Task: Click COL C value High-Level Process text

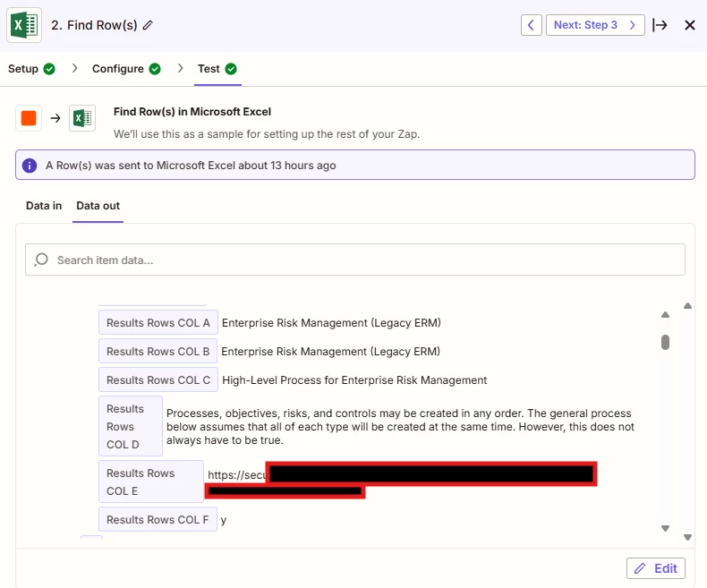Action: 354,380
